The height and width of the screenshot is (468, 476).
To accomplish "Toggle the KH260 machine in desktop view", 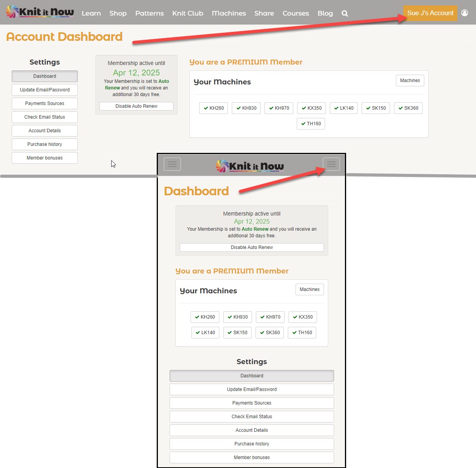I will tap(213, 108).
